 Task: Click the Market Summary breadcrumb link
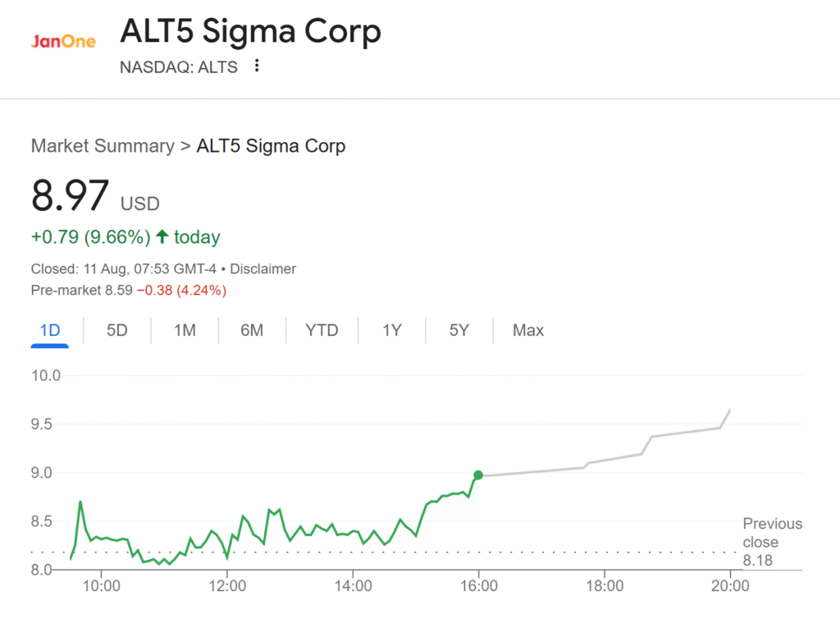click(x=103, y=146)
